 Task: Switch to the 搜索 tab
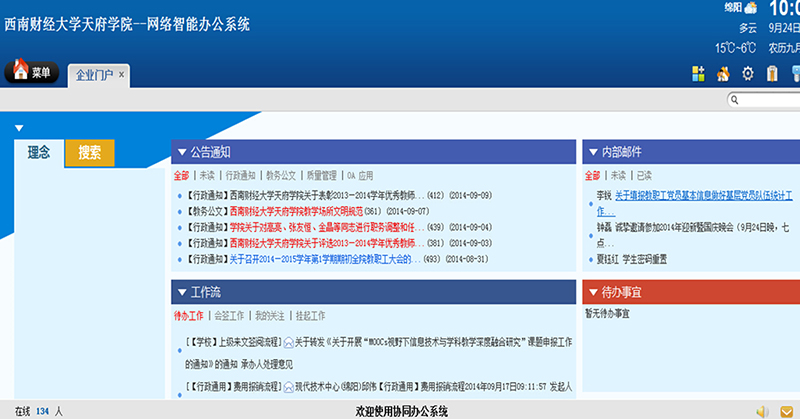point(90,153)
